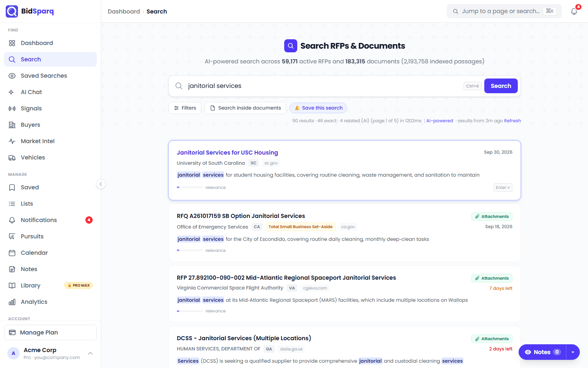
Task: Click the PRO MAX badge beside Library
Action: click(x=78, y=285)
